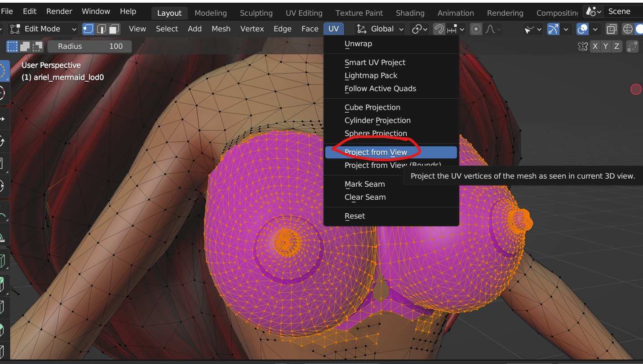Switch to Shading workspace tab

coord(410,13)
